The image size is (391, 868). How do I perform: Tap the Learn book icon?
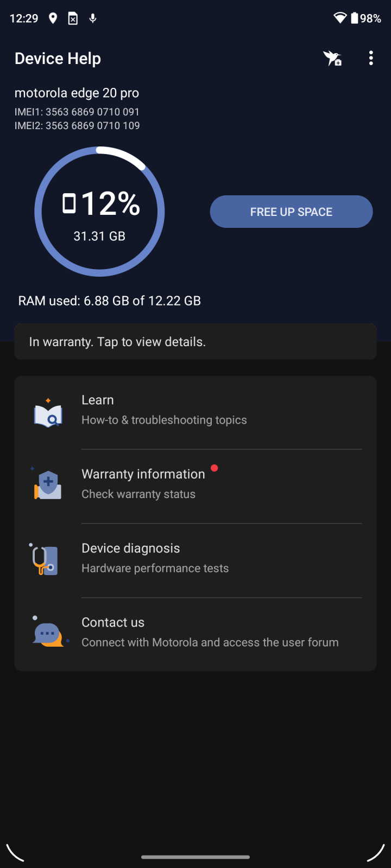pyautogui.click(x=48, y=413)
